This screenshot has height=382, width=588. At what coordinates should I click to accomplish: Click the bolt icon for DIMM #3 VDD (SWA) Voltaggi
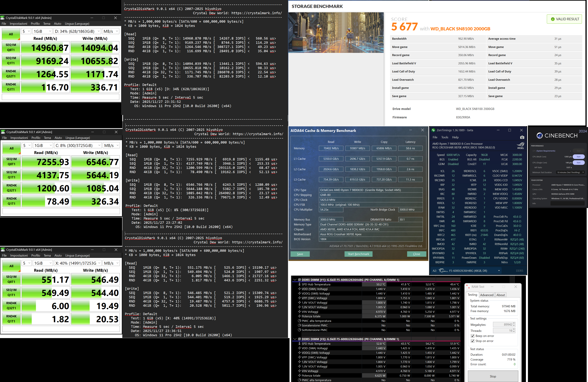(299, 348)
